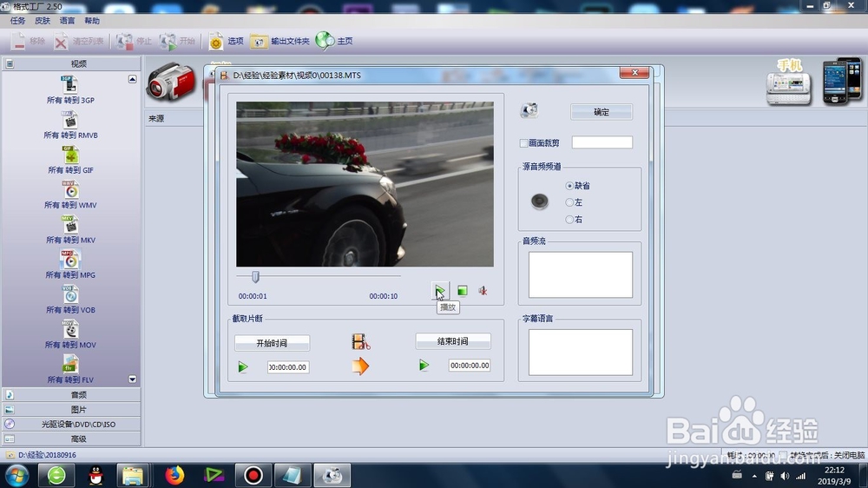The image size is (868, 488).
Task: Mute the preview audio speaker icon
Action: 483,291
